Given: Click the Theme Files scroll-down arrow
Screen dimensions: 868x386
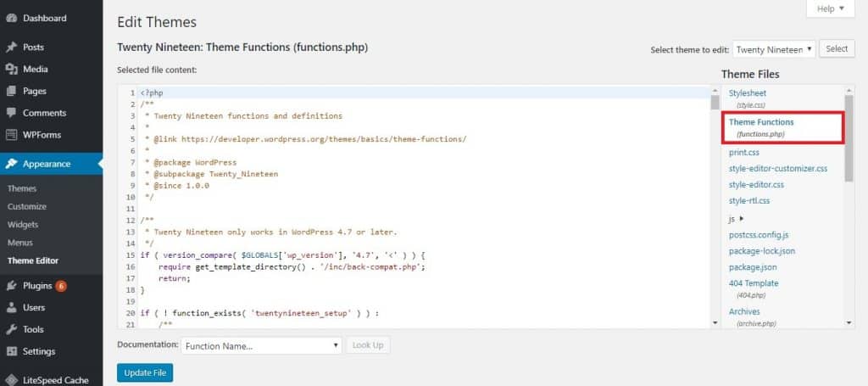Looking at the screenshot, I should (849, 322).
